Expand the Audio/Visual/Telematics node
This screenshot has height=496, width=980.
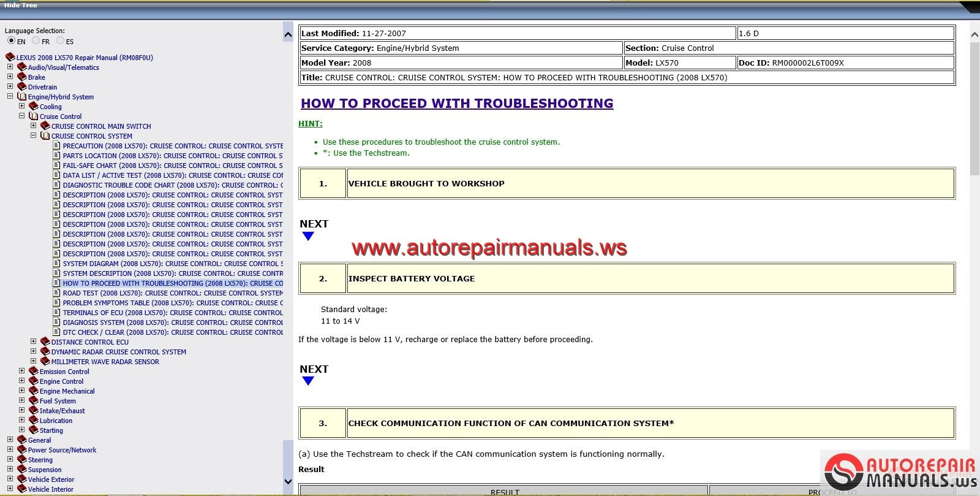tap(10, 67)
